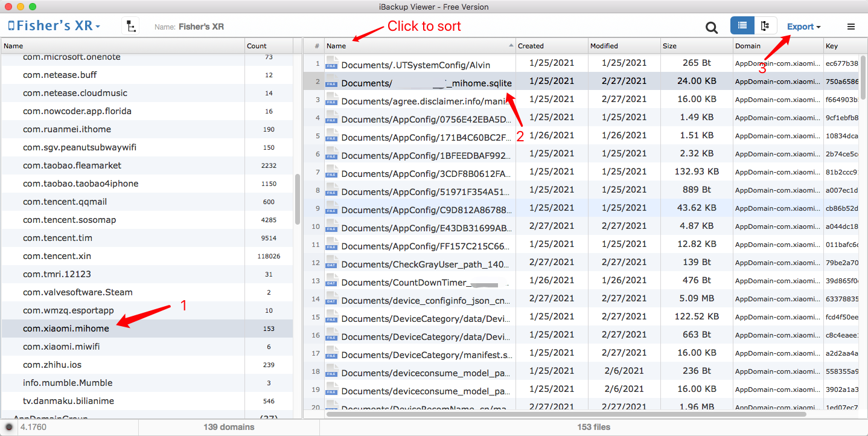Viewport: 868px width, 436px height.
Task: Click the Key column header
Action: click(841, 46)
